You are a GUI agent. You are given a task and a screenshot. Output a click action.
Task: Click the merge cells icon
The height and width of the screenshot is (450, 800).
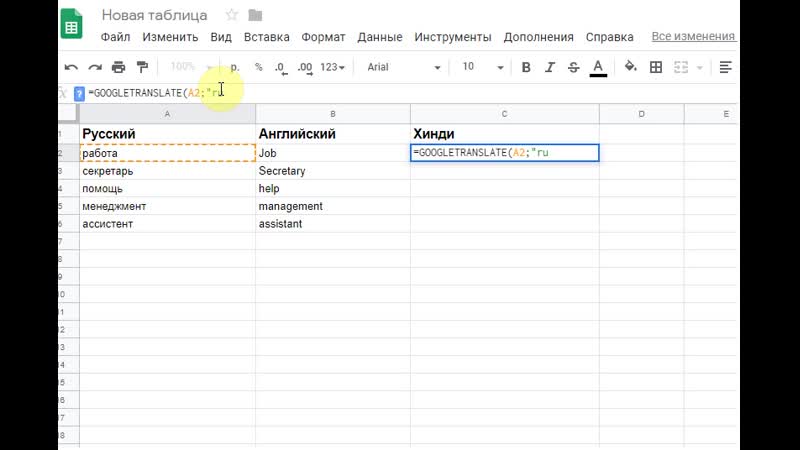[x=681, y=67]
